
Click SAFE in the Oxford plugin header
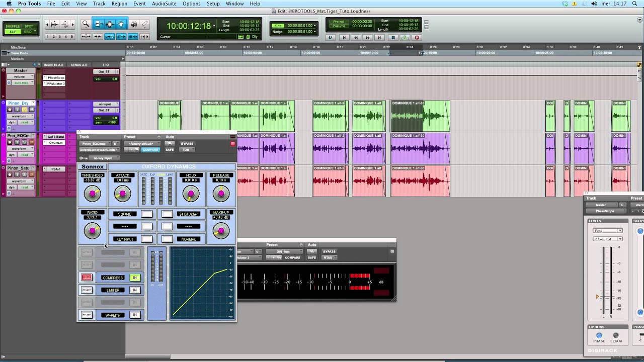(170, 150)
